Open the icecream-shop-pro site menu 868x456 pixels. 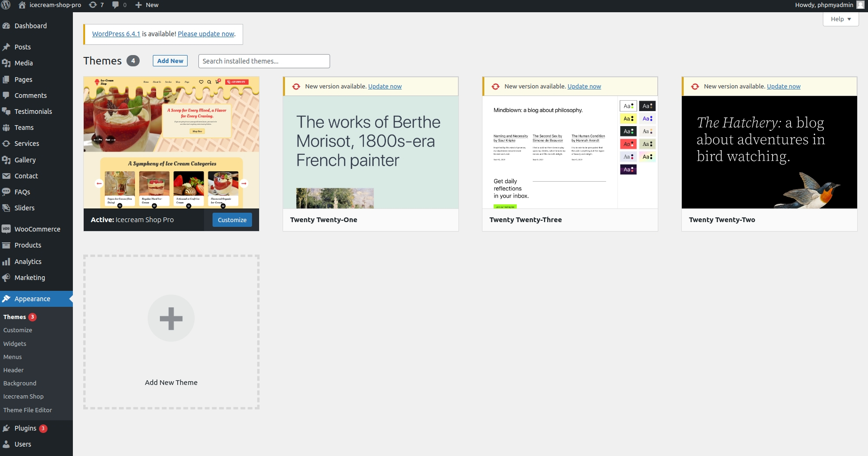50,5
